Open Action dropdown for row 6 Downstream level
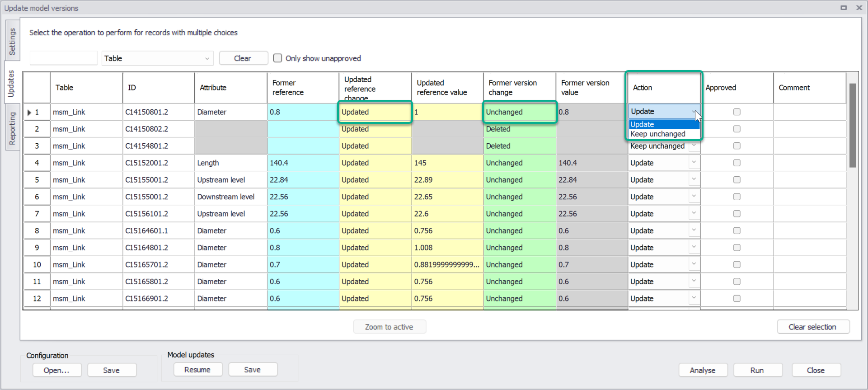The image size is (868, 390). pos(694,196)
